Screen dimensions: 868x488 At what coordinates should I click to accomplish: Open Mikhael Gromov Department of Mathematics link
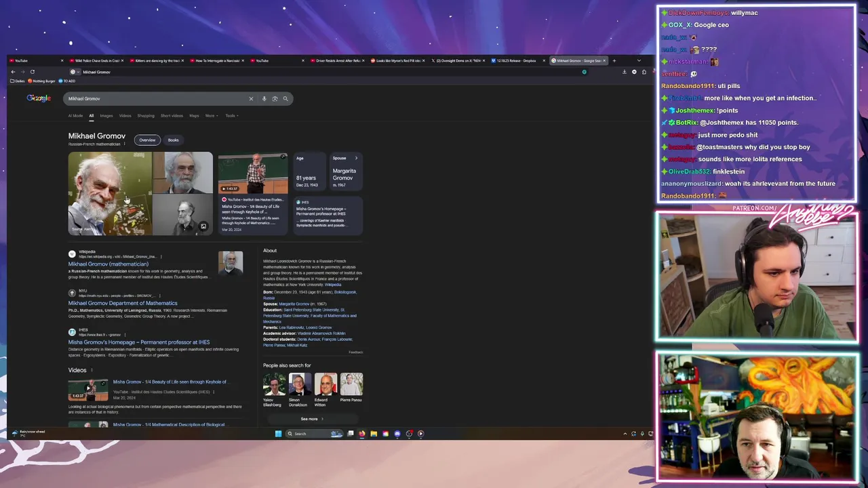click(x=123, y=304)
